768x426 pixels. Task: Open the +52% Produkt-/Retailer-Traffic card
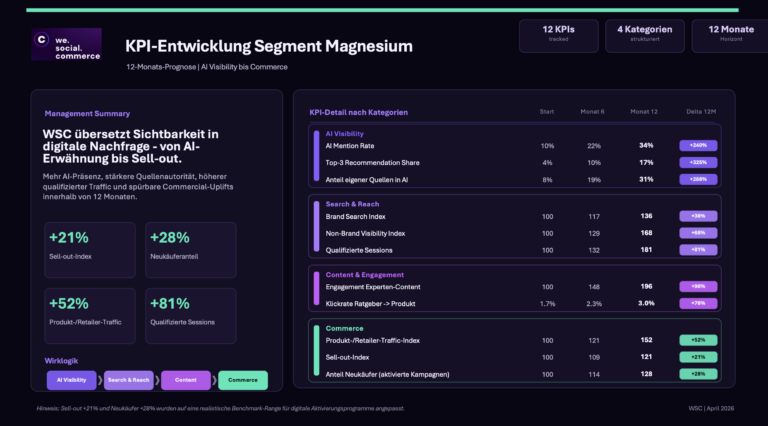90,315
